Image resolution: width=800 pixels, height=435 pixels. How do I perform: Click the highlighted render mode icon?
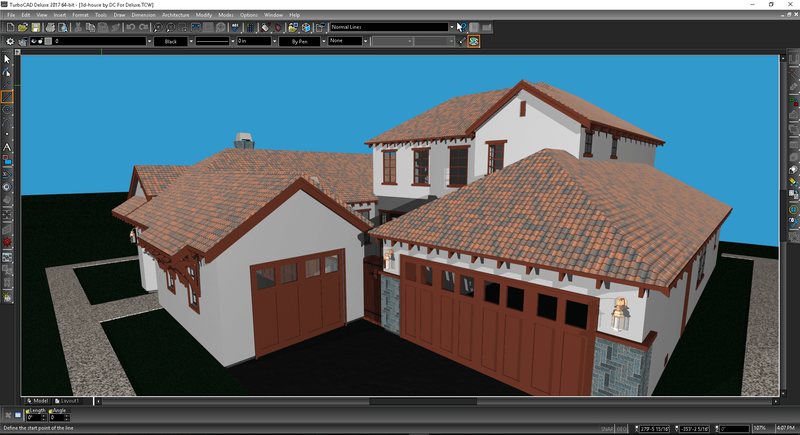pyautogui.click(x=473, y=41)
